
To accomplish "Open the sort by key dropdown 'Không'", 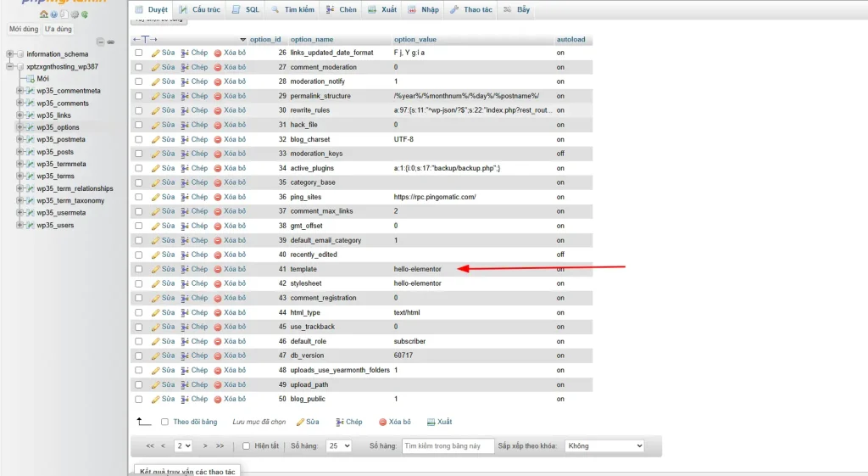I will coord(604,446).
